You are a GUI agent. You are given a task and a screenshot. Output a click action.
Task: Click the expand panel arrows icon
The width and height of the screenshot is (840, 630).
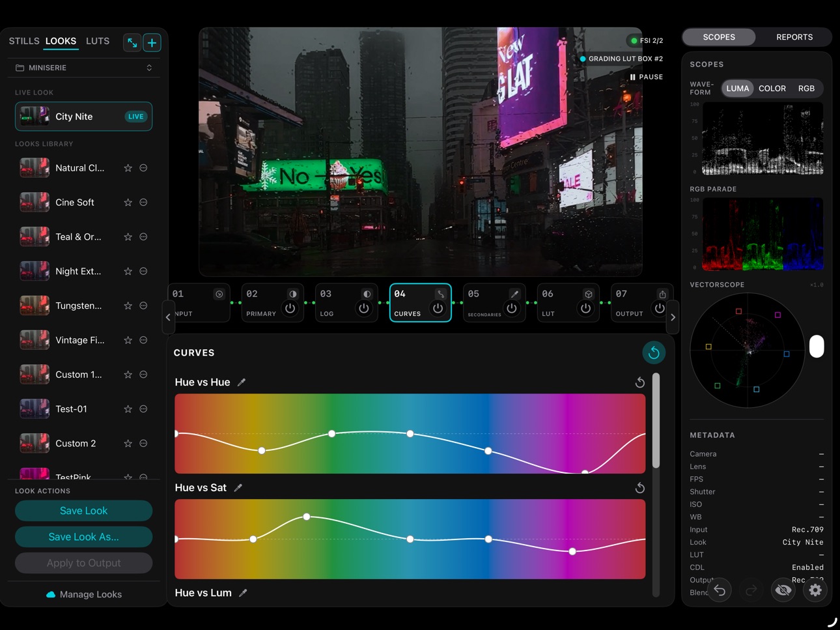tap(132, 42)
